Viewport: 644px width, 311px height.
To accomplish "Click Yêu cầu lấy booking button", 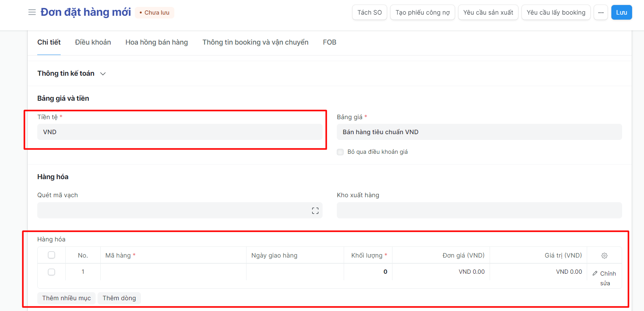I will pyautogui.click(x=556, y=12).
